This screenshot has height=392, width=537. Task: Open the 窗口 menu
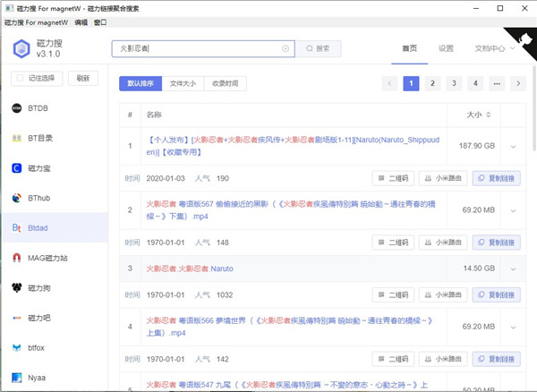click(100, 22)
